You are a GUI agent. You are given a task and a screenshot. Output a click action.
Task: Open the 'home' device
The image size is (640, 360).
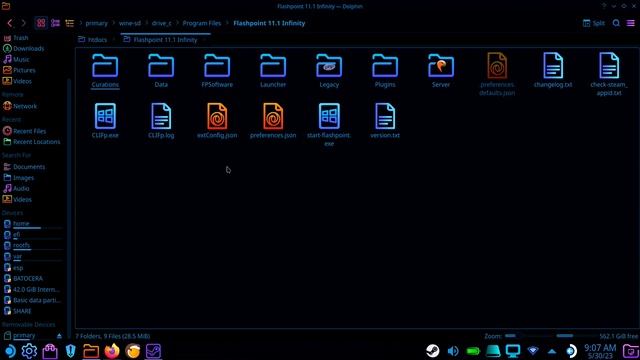[x=33, y=224]
